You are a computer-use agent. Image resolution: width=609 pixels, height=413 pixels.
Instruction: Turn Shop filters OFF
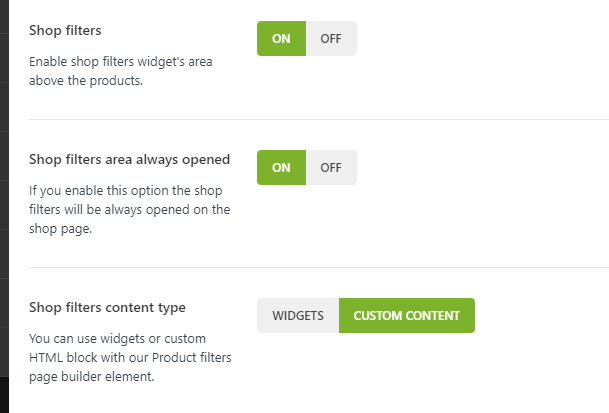coord(331,39)
